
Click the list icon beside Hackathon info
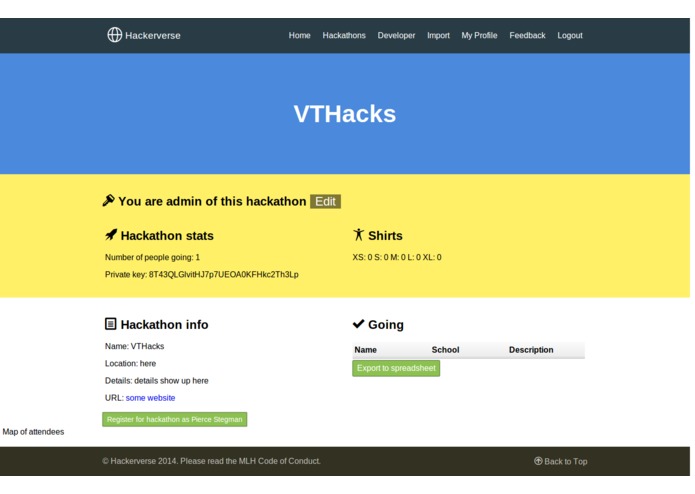(110, 324)
